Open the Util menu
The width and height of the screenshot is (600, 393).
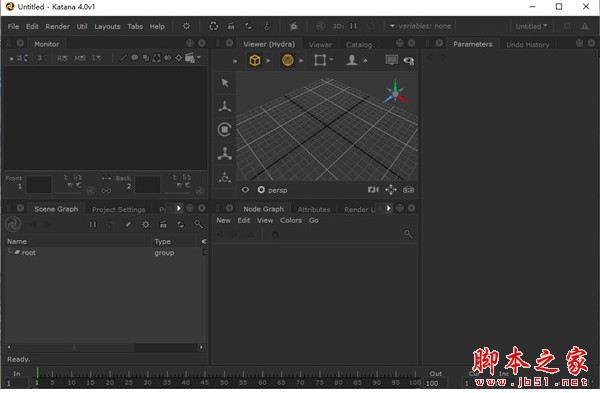point(82,26)
